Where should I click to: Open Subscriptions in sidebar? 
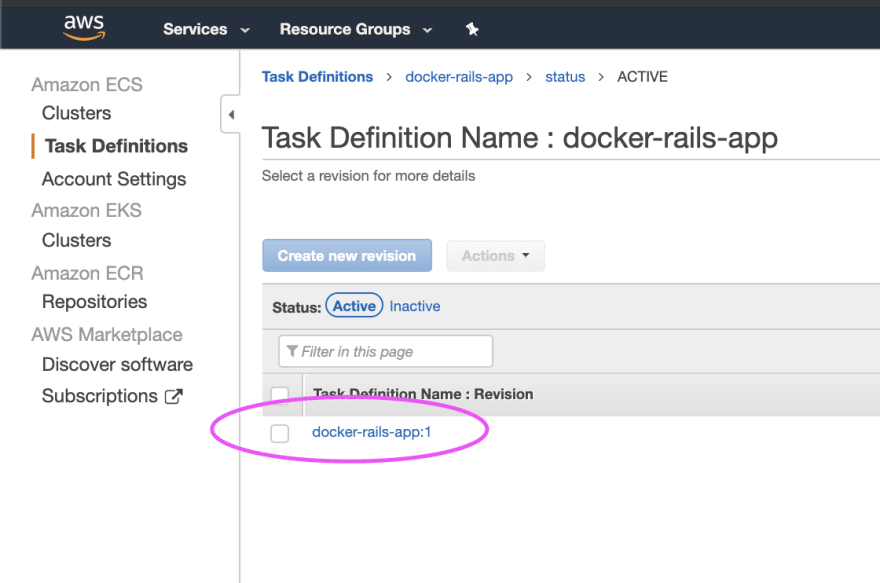tap(100, 396)
